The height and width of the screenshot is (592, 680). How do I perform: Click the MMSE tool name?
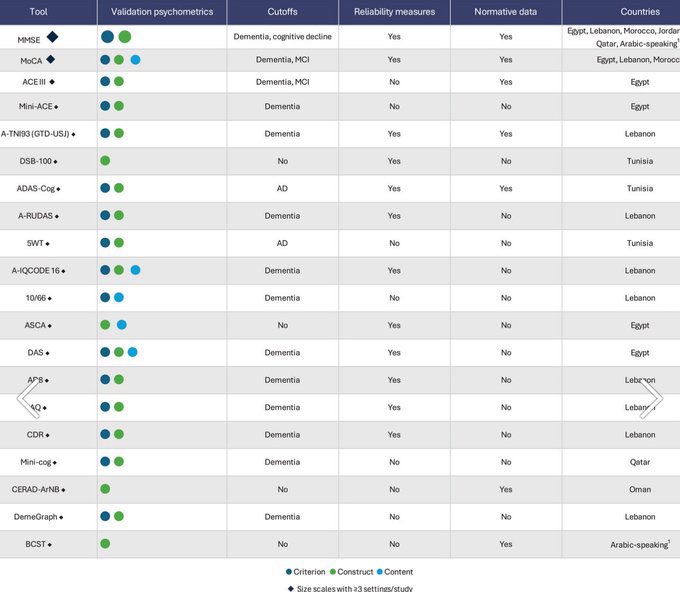(x=29, y=40)
